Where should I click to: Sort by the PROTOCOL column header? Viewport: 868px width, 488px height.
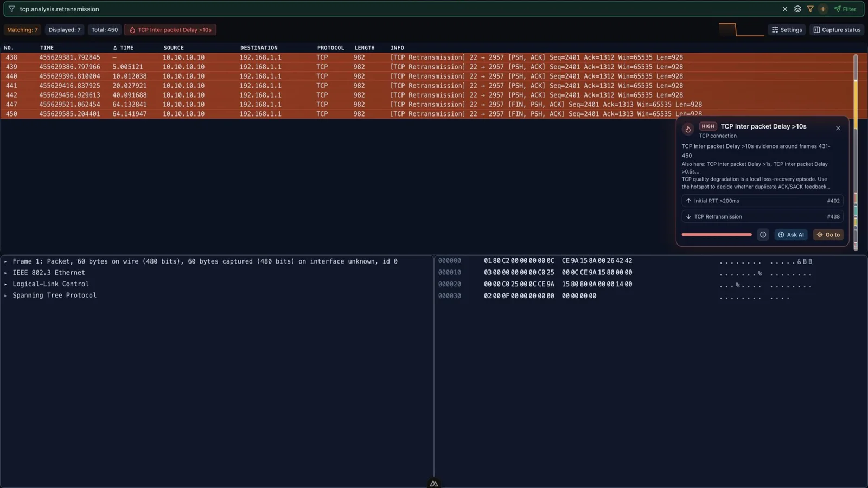point(330,48)
